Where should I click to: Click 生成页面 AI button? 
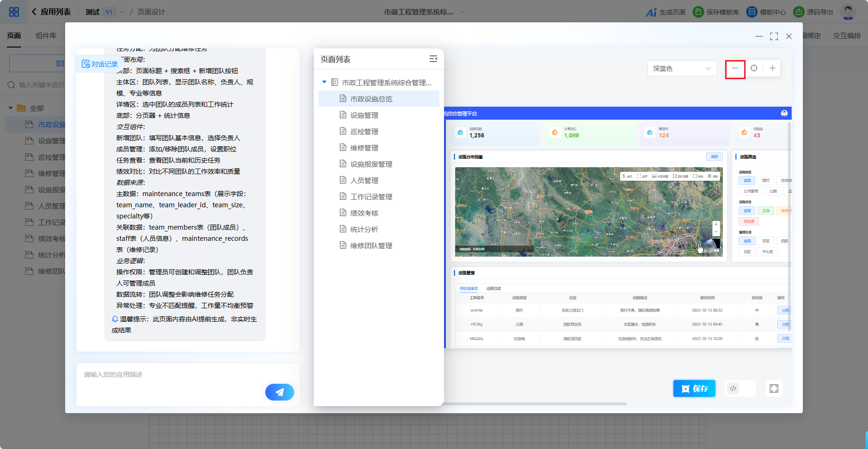(666, 12)
